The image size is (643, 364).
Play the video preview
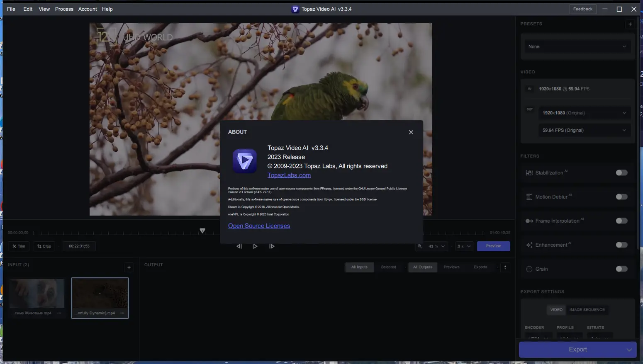(255, 246)
